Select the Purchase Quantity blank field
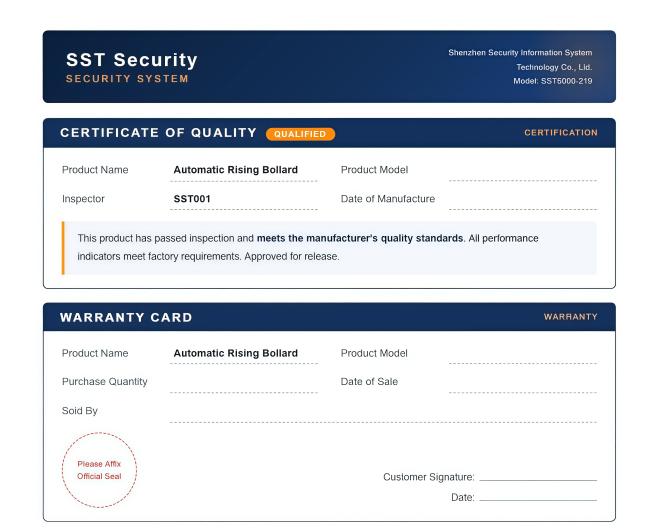This screenshot has height=530, width=650. tap(244, 382)
